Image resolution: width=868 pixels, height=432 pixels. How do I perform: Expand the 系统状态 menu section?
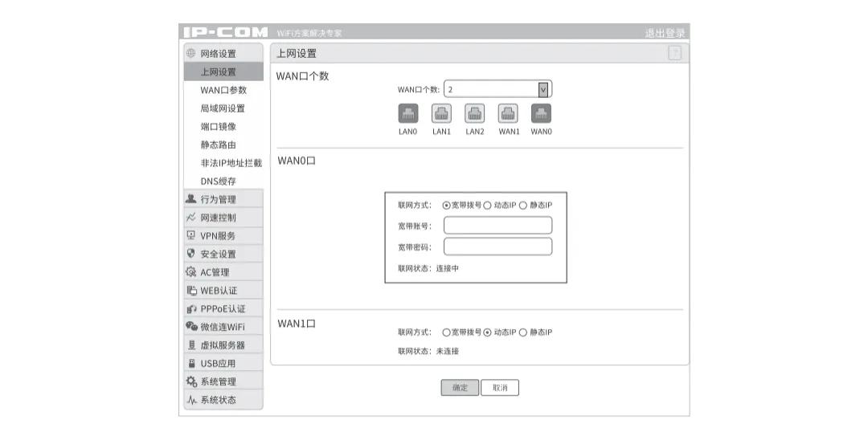223,400
